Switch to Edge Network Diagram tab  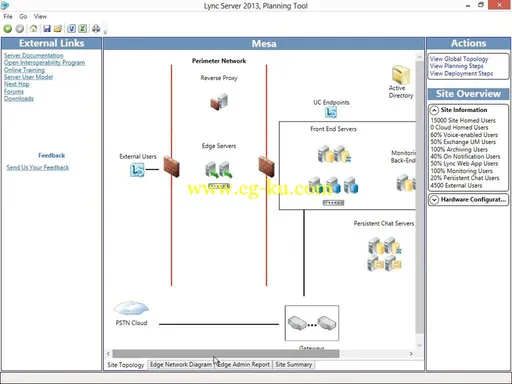(180, 365)
